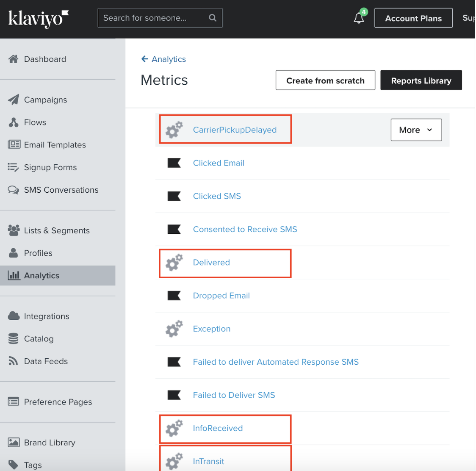This screenshot has width=476, height=471.
Task: Click the back arrow beside Analytics
Action: (x=145, y=58)
